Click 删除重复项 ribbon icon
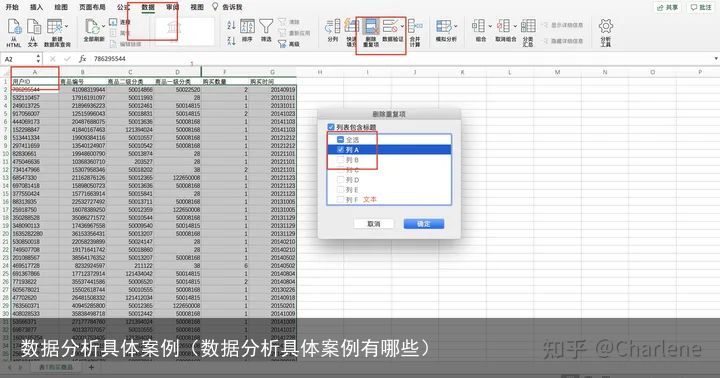720x378 pixels. tap(371, 27)
